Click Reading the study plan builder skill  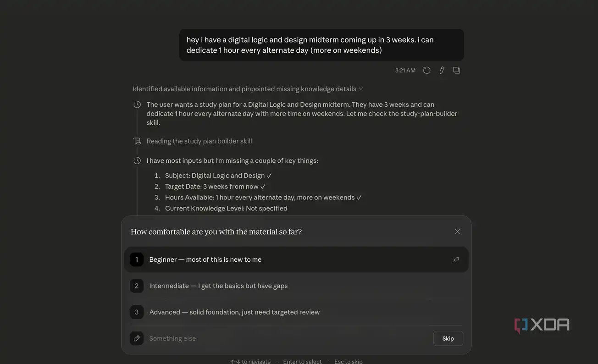199,141
